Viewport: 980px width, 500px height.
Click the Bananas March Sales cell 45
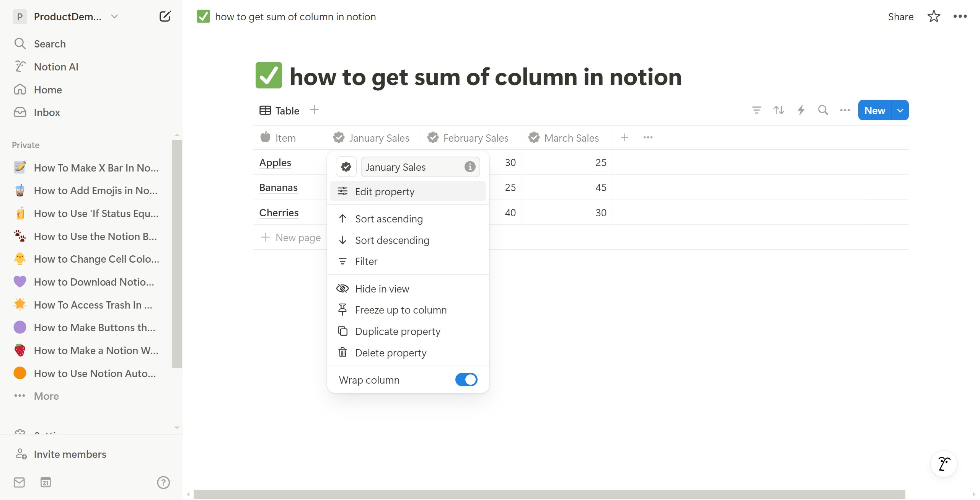pyautogui.click(x=567, y=187)
